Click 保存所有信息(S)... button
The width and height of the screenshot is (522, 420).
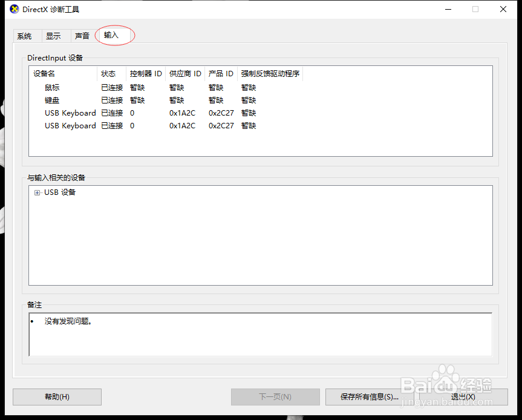pos(370,396)
